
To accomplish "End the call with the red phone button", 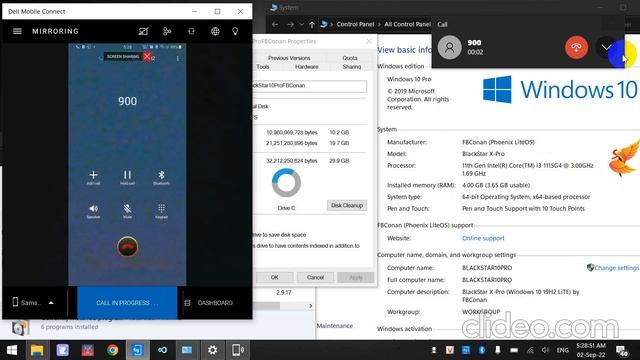I will coord(128,247).
